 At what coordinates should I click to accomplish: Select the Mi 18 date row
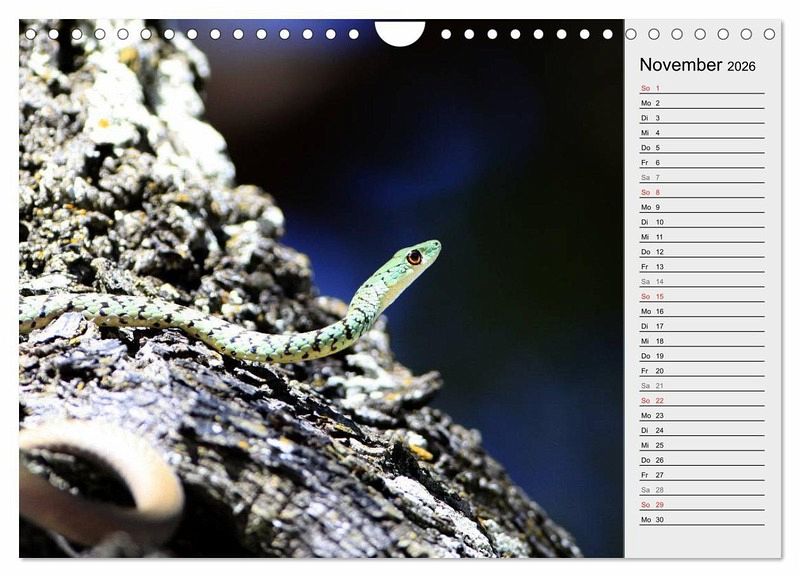click(x=702, y=340)
